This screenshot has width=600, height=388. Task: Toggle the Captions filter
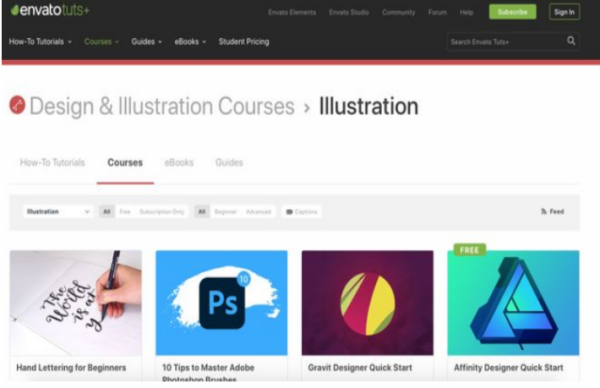302,212
